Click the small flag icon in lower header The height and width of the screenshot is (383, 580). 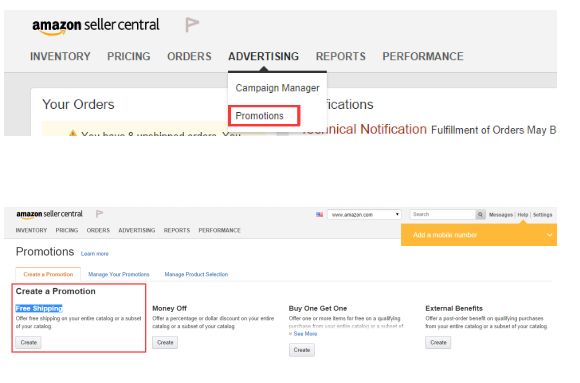[100, 214]
